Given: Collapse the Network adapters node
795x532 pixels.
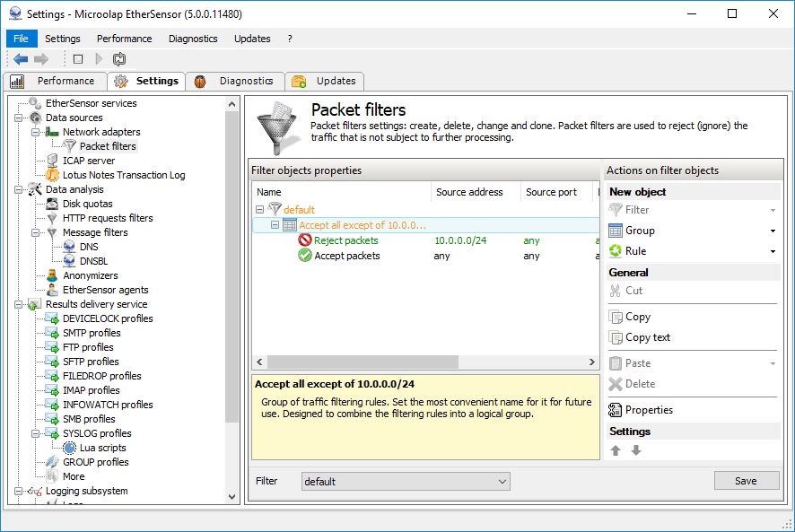Looking at the screenshot, I should click(36, 132).
